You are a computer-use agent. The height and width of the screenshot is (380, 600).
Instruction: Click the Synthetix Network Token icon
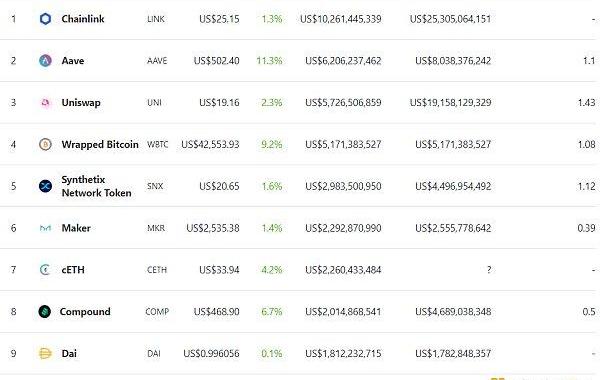[45, 186]
